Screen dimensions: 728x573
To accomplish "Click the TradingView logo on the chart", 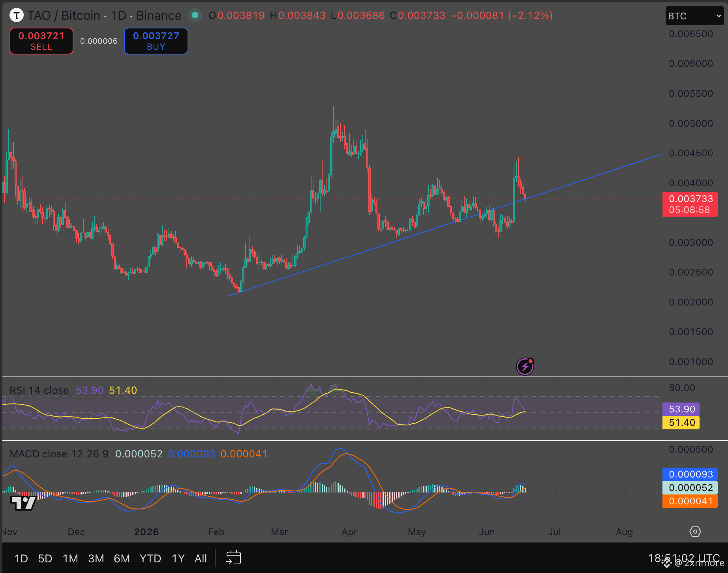I will pyautogui.click(x=23, y=503).
